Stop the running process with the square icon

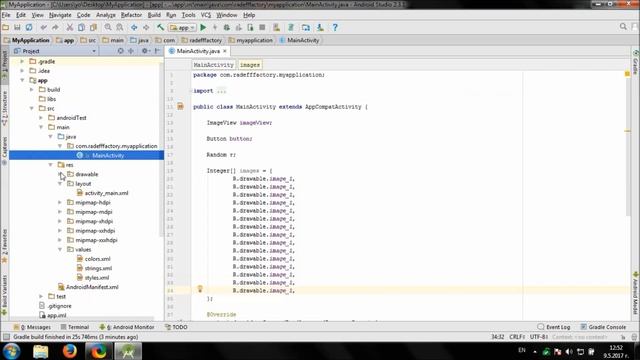click(x=262, y=27)
